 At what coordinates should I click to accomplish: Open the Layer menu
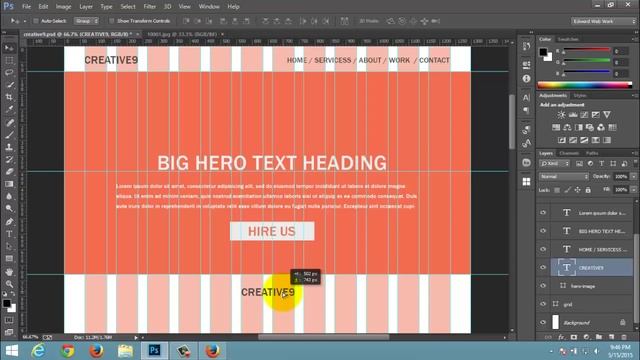click(86, 7)
